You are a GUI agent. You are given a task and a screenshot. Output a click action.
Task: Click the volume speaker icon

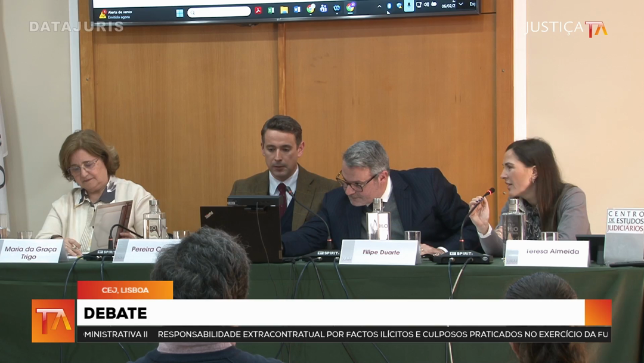[426, 5]
